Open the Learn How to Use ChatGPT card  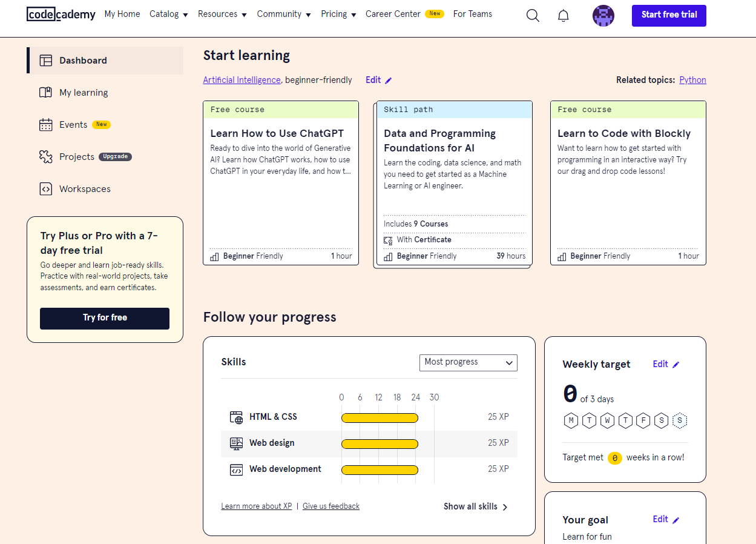click(281, 183)
